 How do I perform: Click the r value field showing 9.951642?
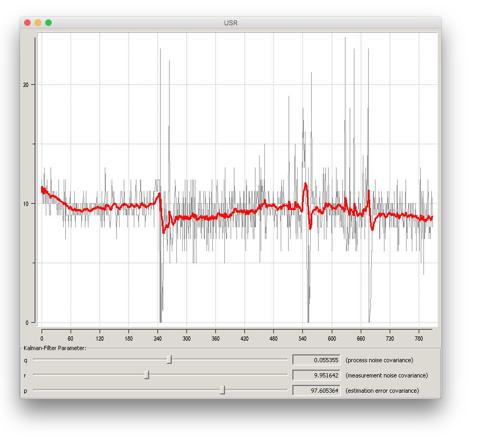(317, 375)
